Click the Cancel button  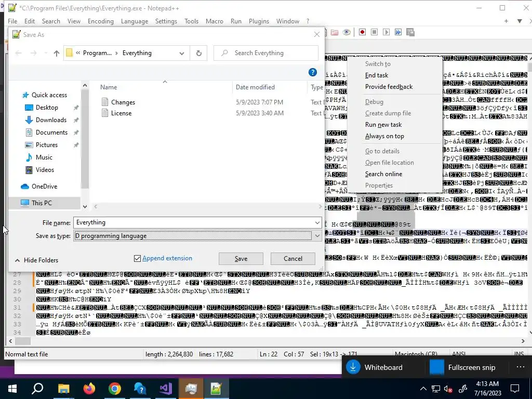[x=293, y=259]
